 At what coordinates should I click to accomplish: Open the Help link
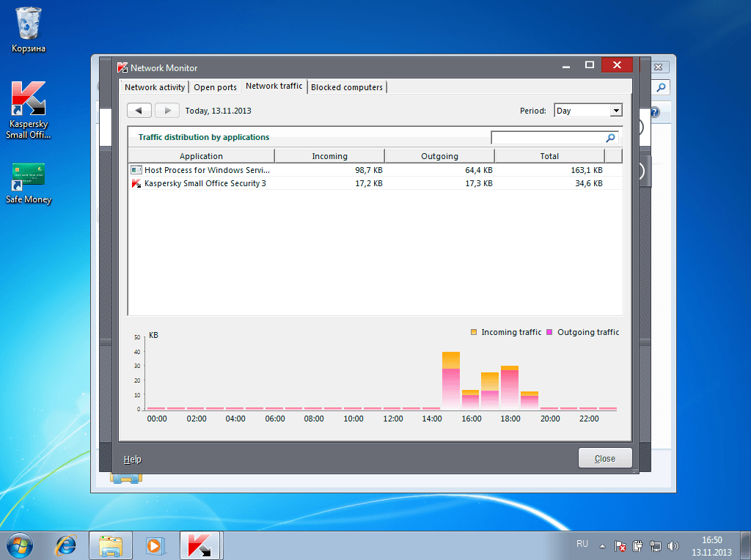[x=132, y=460]
